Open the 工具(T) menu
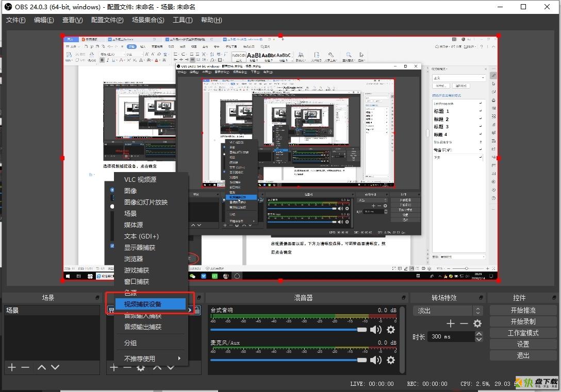The image size is (561, 392). pyautogui.click(x=183, y=20)
